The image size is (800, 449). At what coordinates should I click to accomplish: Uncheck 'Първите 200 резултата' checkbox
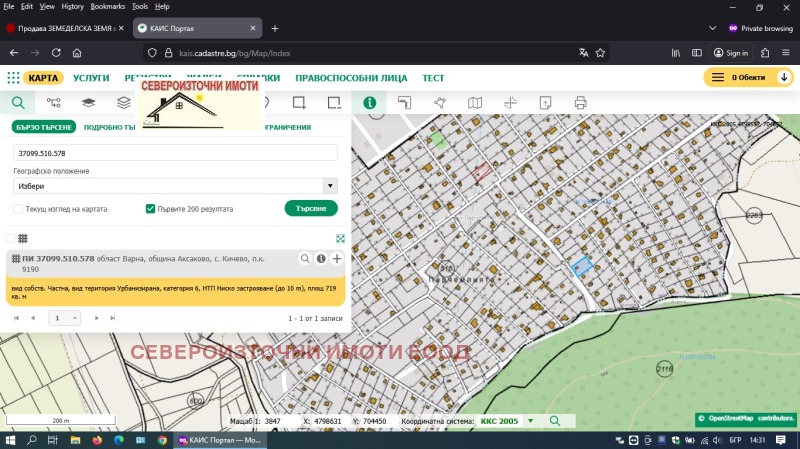coord(150,209)
